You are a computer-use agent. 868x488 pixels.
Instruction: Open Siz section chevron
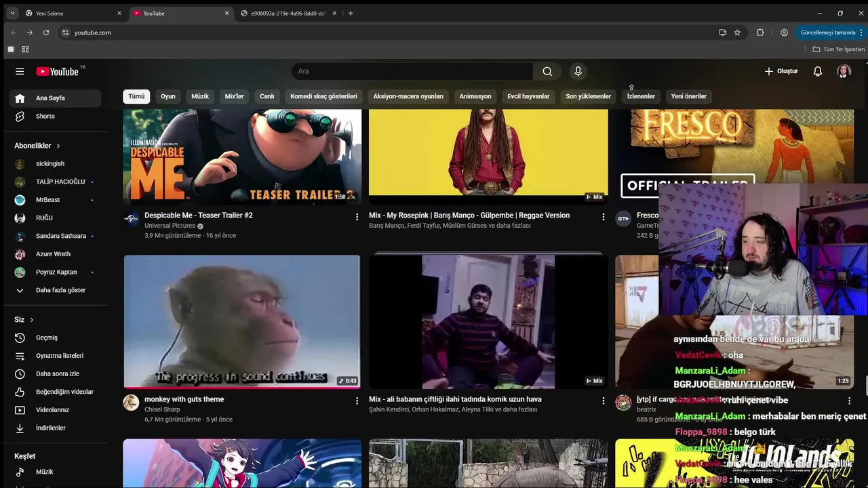[x=31, y=320]
